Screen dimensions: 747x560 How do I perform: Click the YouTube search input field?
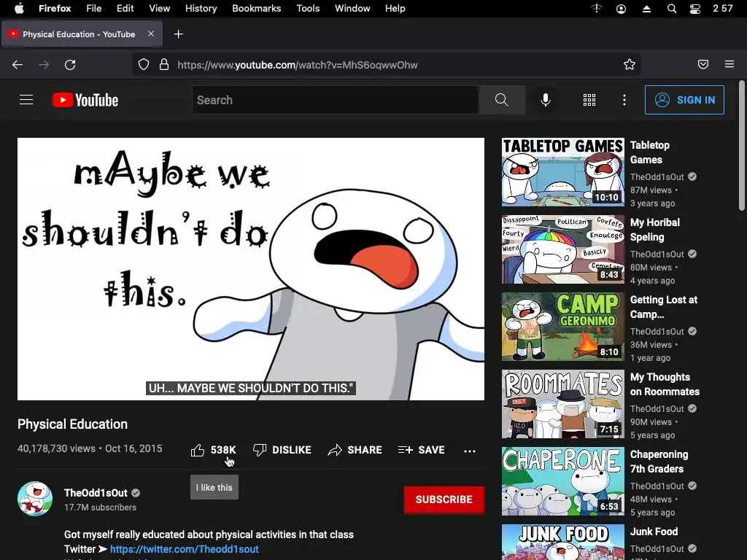336,100
